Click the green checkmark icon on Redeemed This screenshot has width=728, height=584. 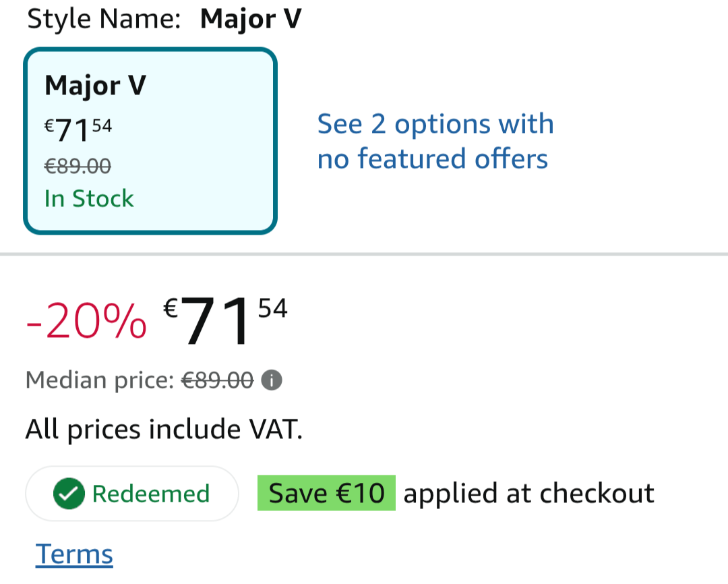click(69, 494)
